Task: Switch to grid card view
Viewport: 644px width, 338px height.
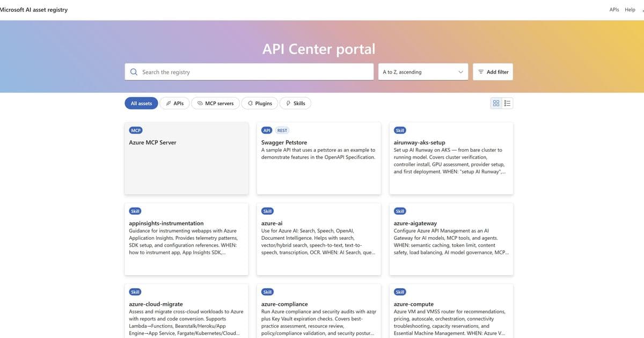Action: pyautogui.click(x=496, y=103)
